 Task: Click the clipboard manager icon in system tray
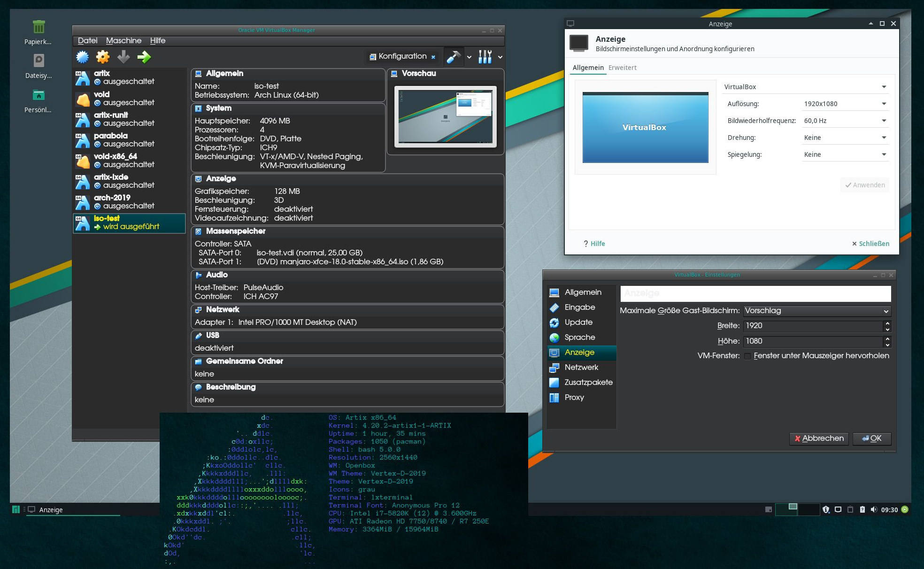850,509
